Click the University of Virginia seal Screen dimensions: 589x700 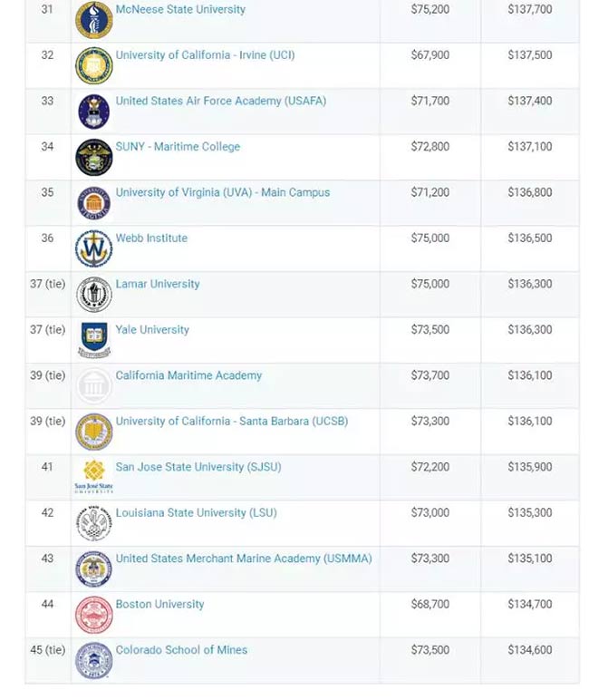[93, 203]
